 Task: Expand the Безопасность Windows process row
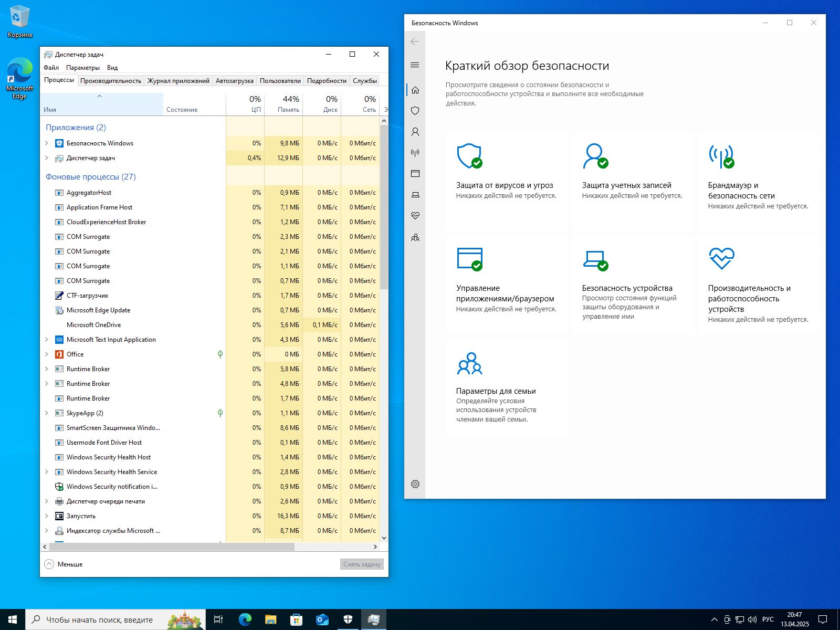(47, 143)
